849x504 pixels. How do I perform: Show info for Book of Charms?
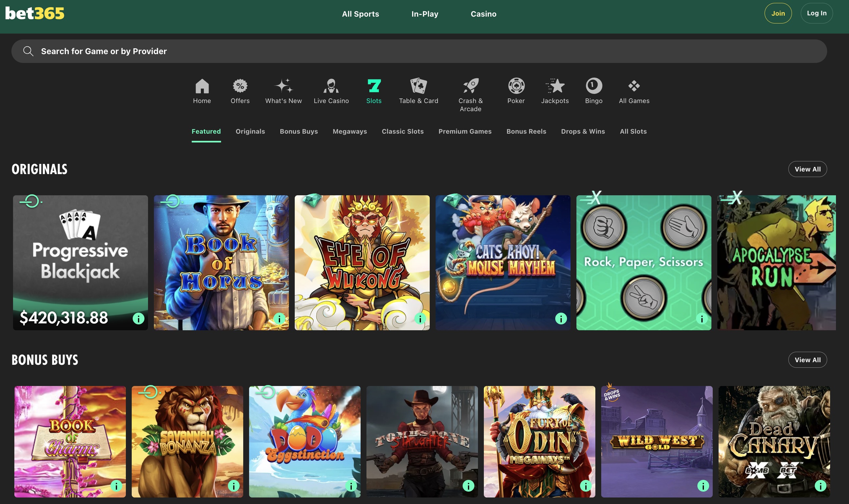click(116, 486)
